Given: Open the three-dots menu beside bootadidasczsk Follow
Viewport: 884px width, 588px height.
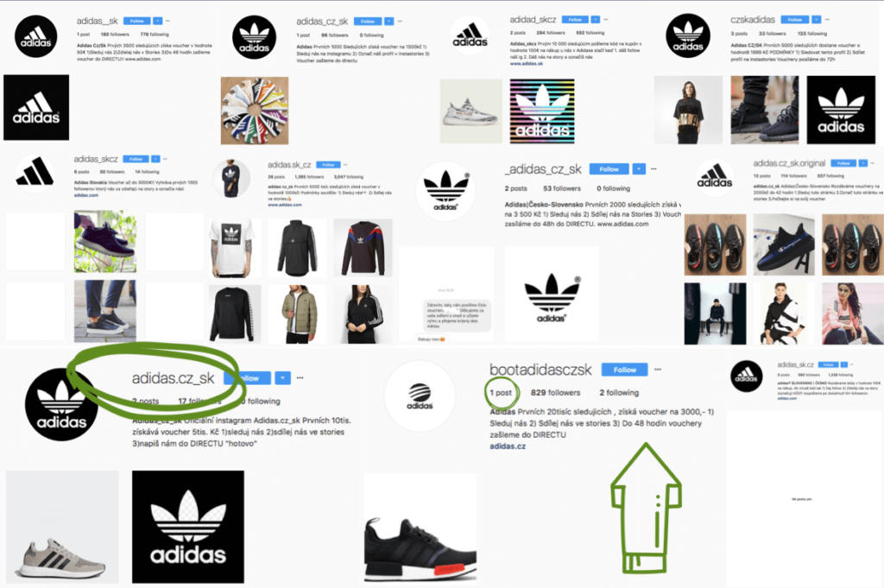Looking at the screenshot, I should [657, 370].
